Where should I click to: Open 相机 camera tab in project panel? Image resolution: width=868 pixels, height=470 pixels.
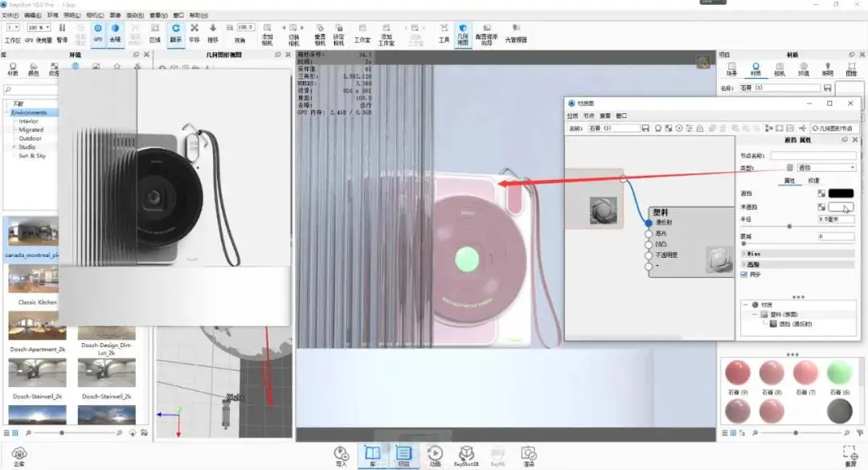tap(780, 69)
